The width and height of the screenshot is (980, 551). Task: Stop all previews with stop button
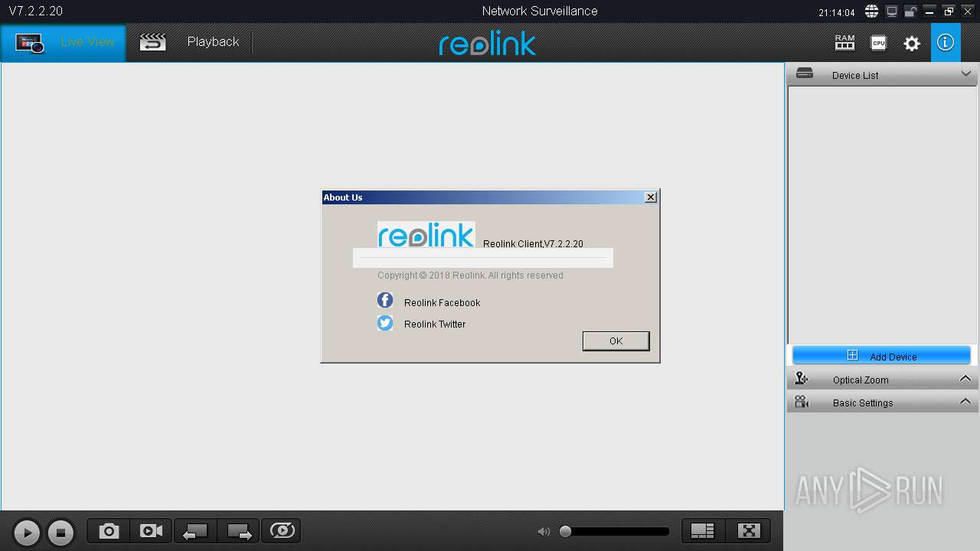pyautogui.click(x=60, y=533)
